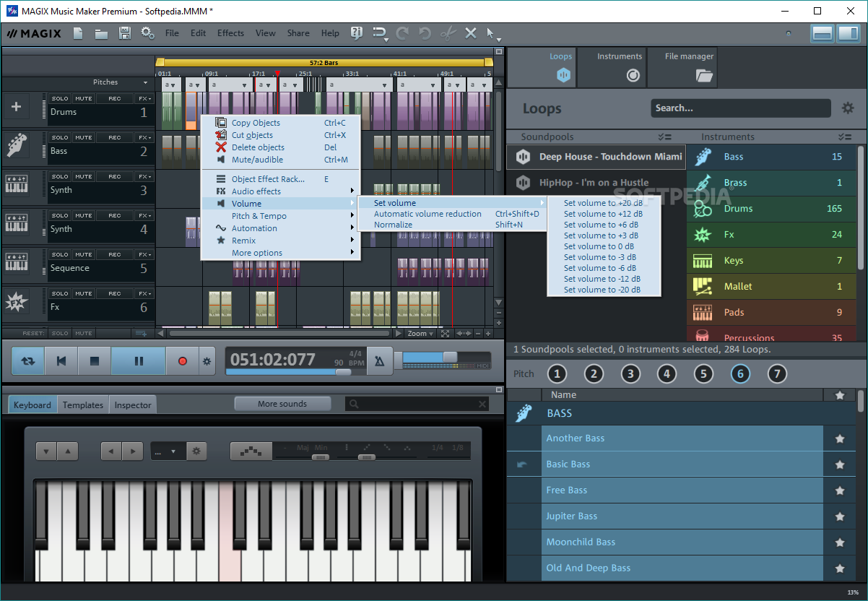Click the add track plus button
868x601 pixels.
click(x=16, y=108)
